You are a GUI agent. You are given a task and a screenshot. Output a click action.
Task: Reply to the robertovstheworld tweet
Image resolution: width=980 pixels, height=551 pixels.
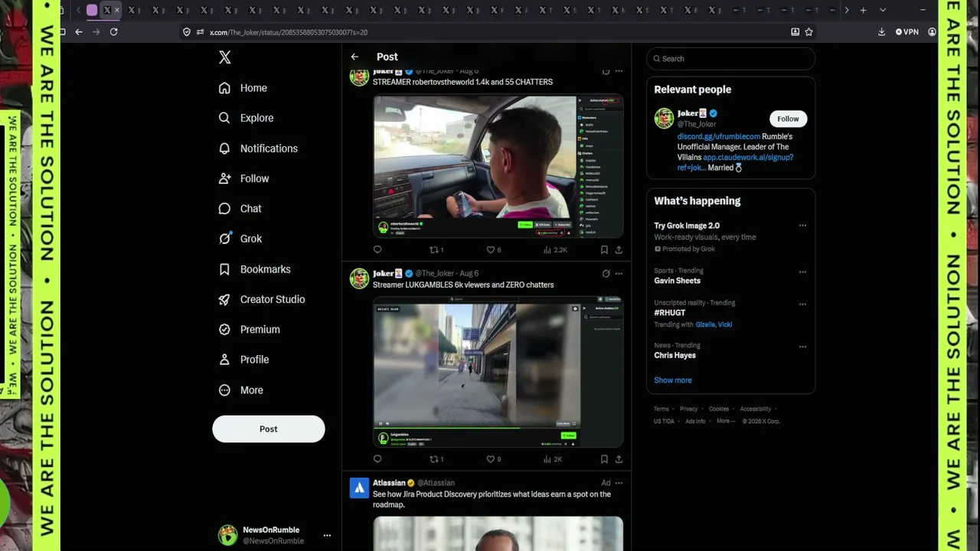[377, 249]
